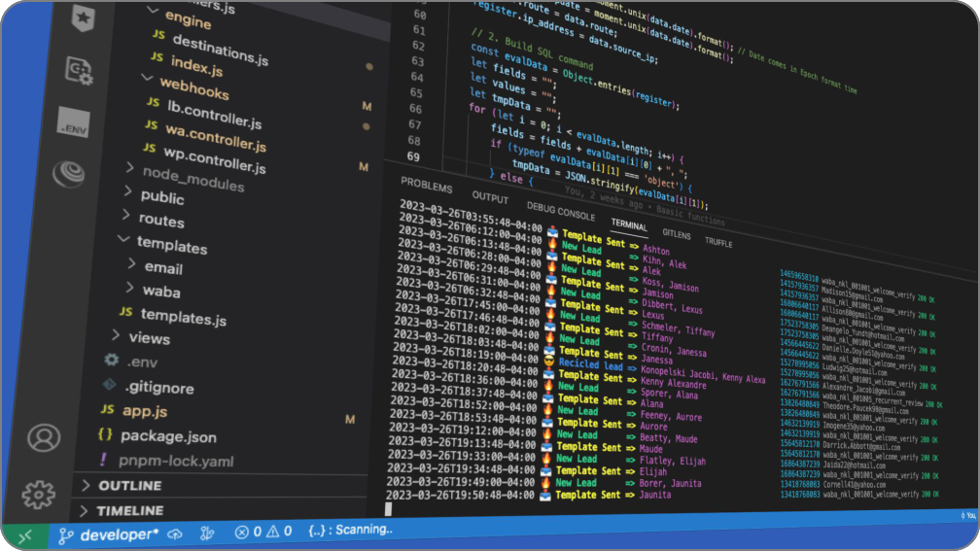Viewport: 980px width, 551px height.
Task: Click the JS icon next to app.js
Action: point(108,408)
